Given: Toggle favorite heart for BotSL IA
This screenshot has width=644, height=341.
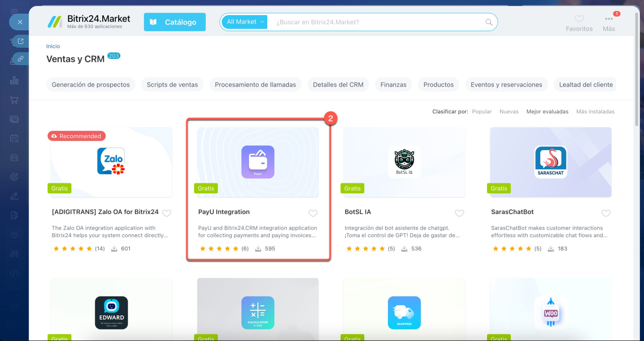Looking at the screenshot, I should 459,213.
